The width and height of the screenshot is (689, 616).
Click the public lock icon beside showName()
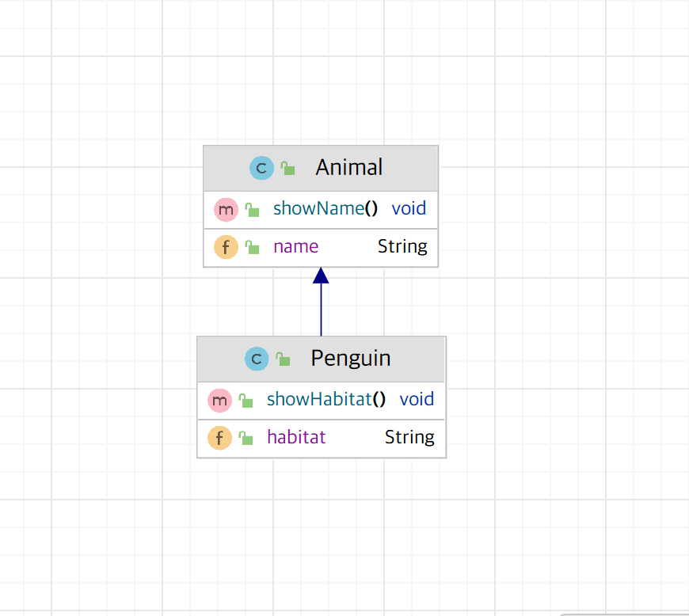click(252, 210)
